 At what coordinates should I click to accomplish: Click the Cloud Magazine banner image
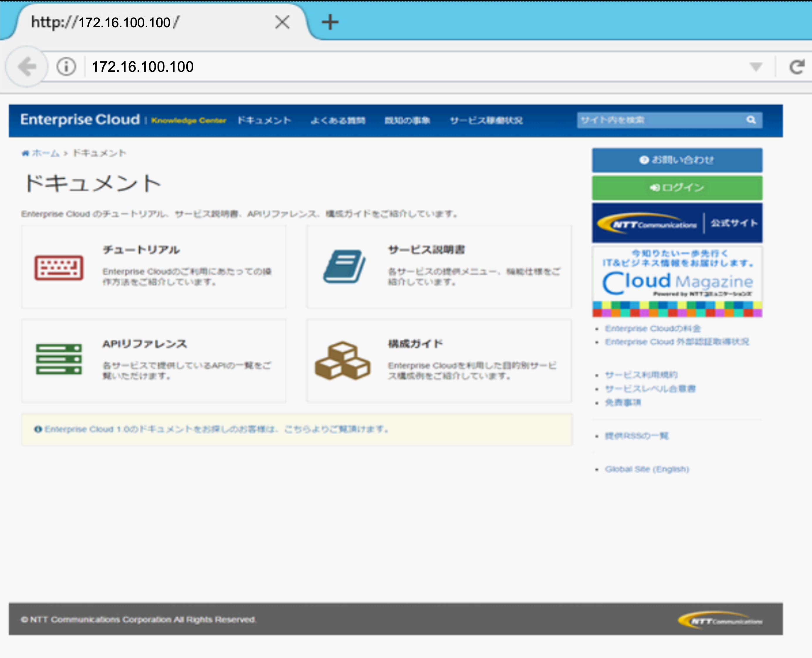(x=677, y=281)
